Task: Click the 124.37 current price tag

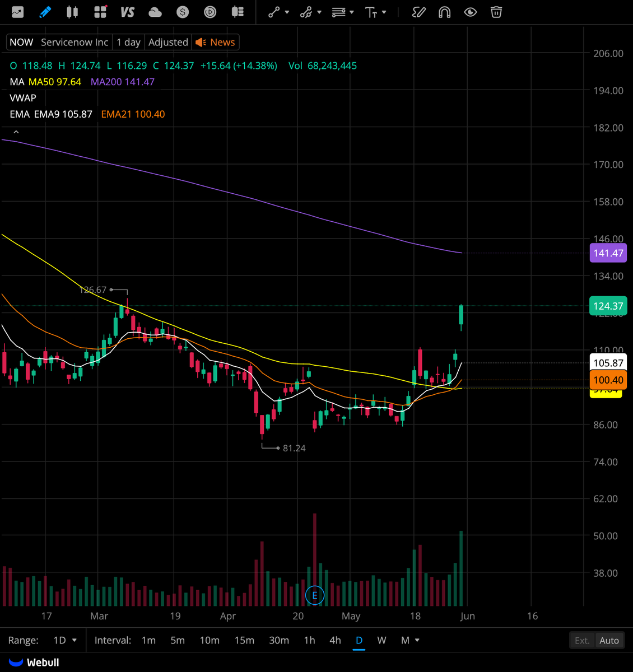Action: tap(608, 306)
